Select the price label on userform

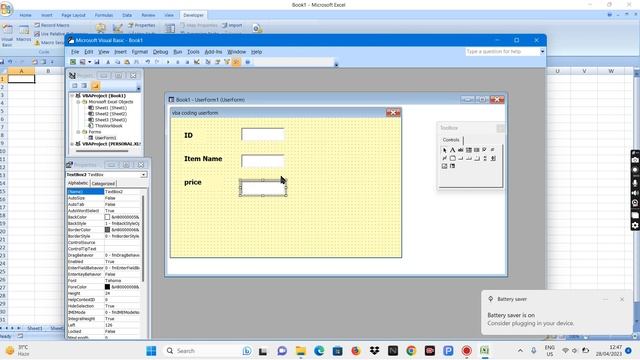193,182
